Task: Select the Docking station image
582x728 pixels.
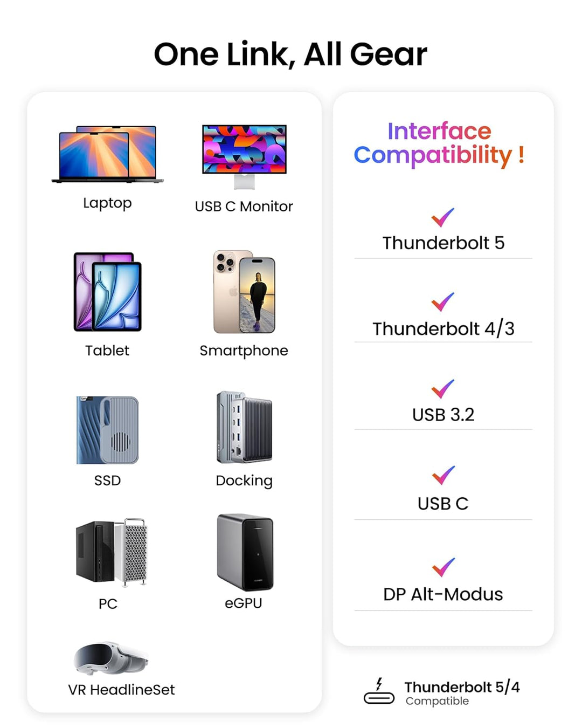Action: 244,427
